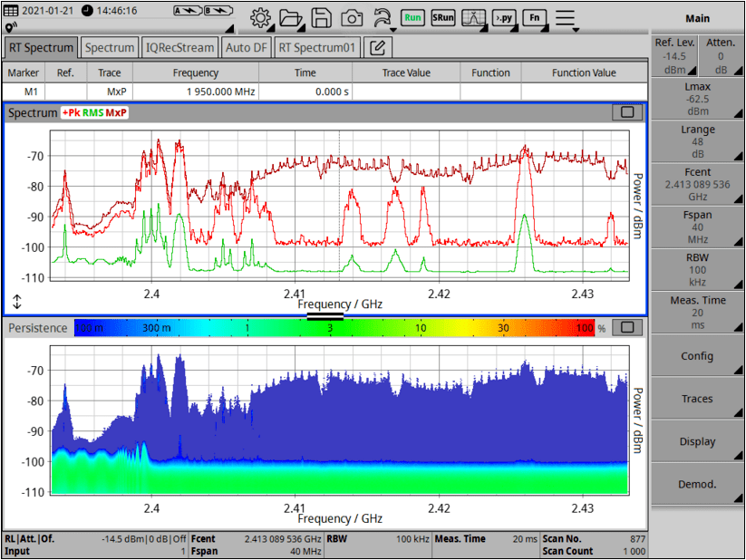
Task: Take a screenshot with camera icon
Action: tap(352, 17)
